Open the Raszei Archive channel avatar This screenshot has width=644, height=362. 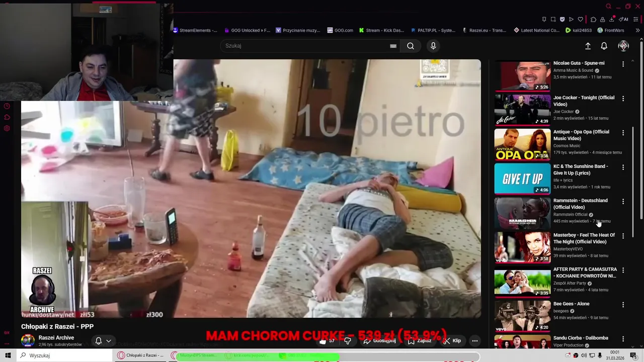click(x=28, y=340)
